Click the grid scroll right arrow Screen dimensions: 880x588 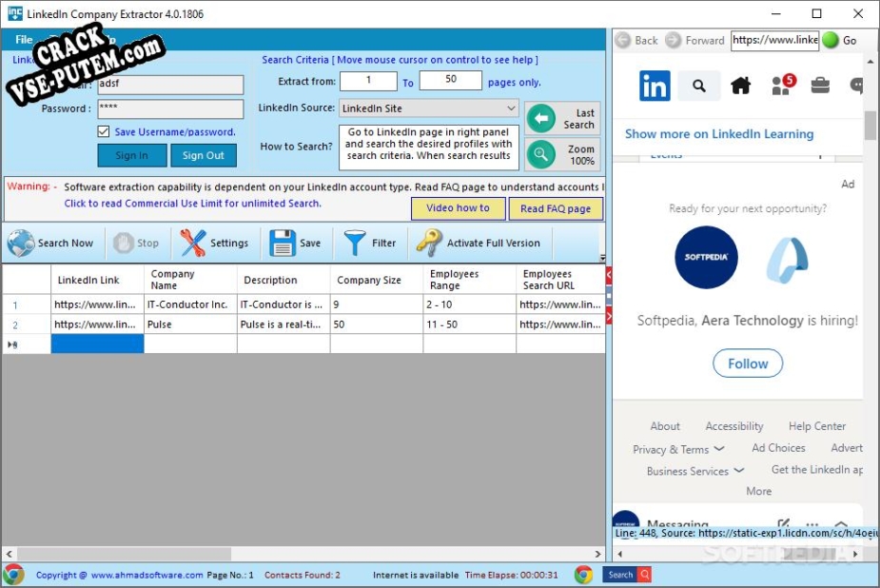(x=597, y=554)
